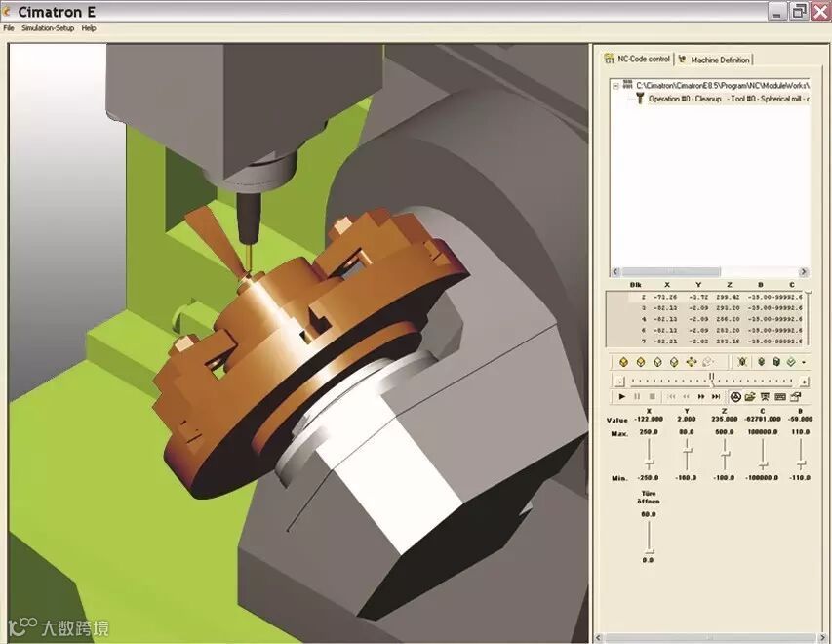Click the X value -122.000

pos(649,419)
